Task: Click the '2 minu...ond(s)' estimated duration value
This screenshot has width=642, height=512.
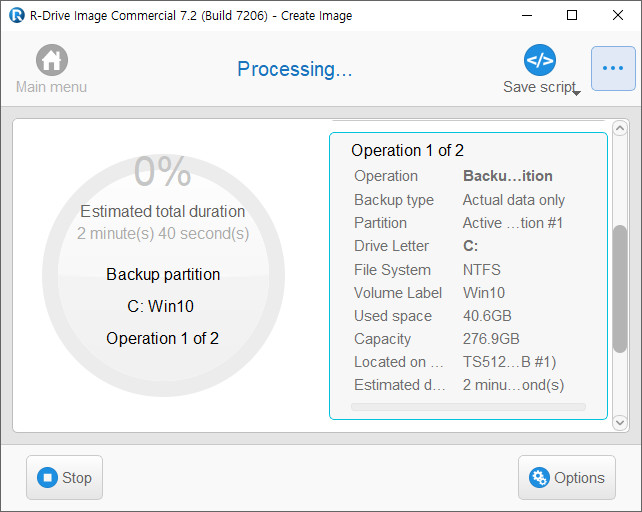Action: [513, 385]
